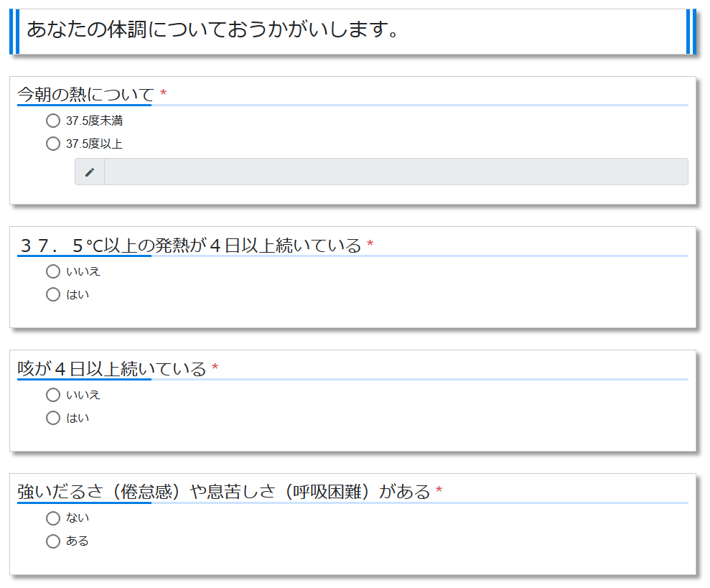This screenshot has height=588, width=710.
Task: Choose はい for the 咳が４日以上 question
Action: click(x=53, y=418)
